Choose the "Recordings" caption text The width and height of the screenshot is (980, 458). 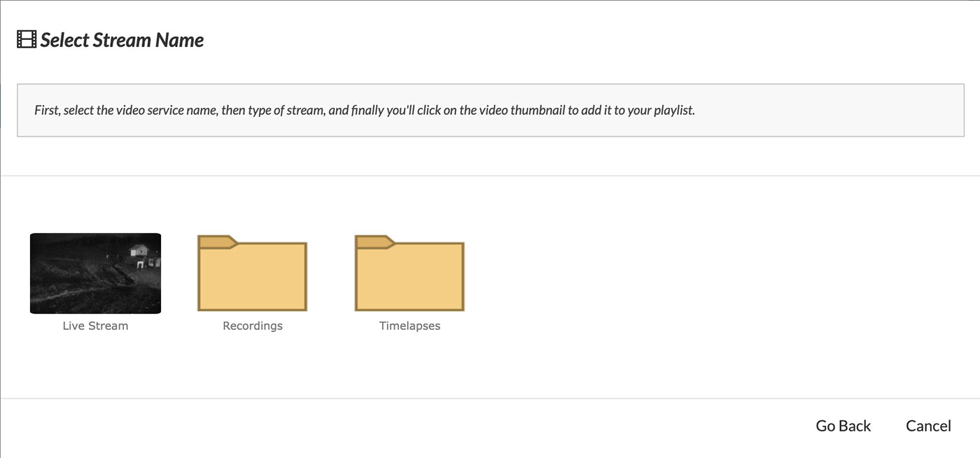(x=253, y=326)
